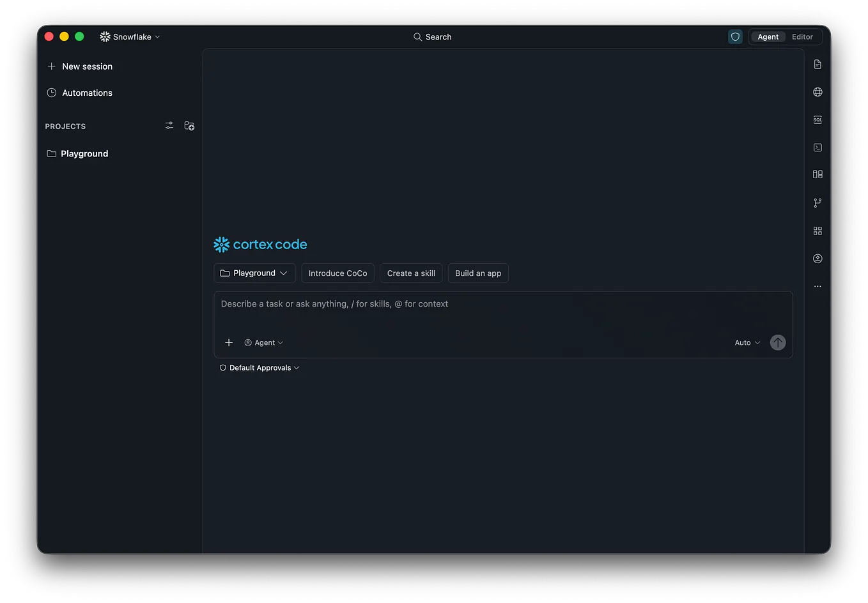Open the Playground project dropdown above prompt
The width and height of the screenshot is (868, 603).
click(x=254, y=273)
